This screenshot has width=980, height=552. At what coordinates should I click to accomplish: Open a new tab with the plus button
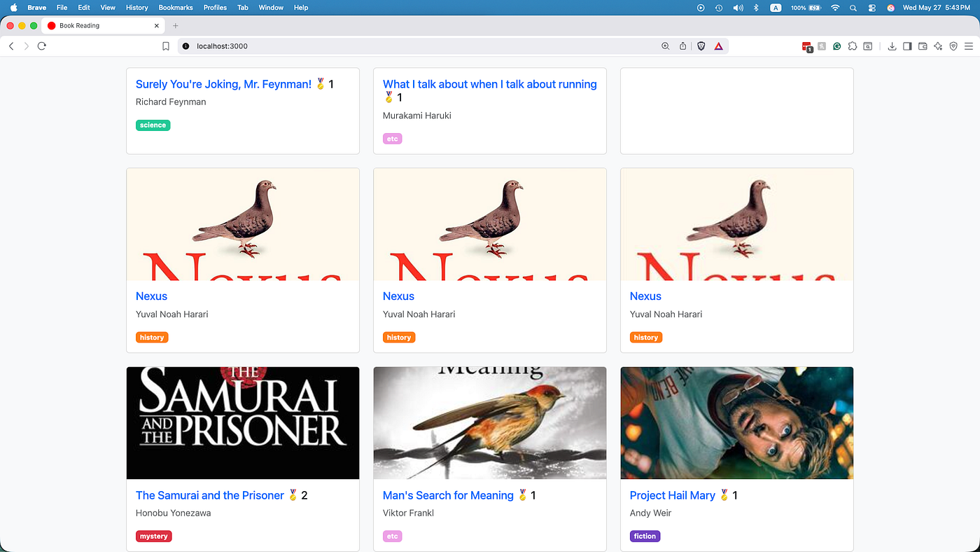176,25
